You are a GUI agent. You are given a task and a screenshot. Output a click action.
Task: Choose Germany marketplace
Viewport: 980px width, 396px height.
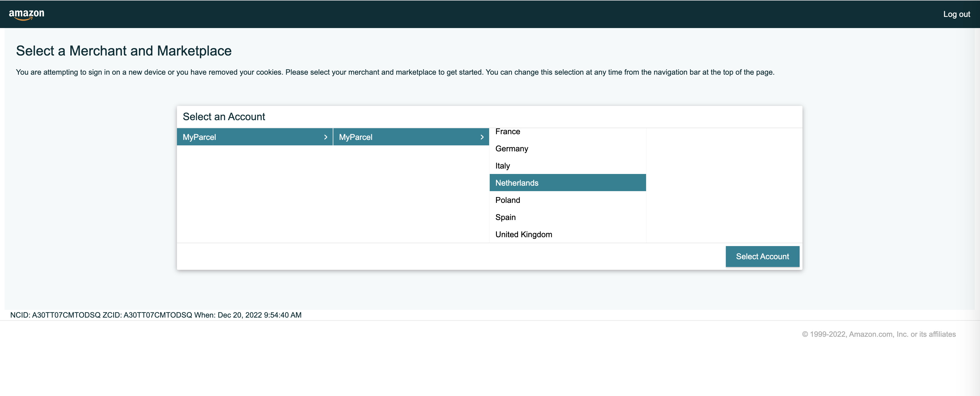(511, 148)
